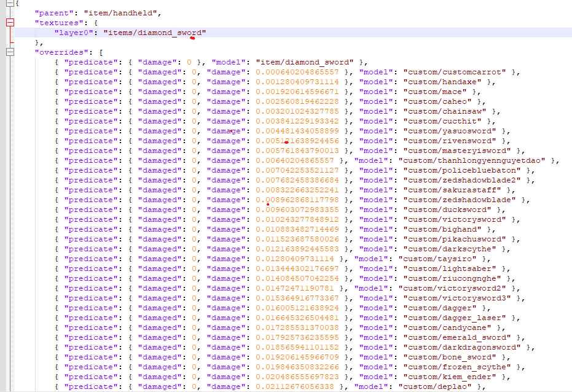Click the "custom/frozen_scythe" model string
This screenshot has width=572, height=392.
coord(457,367)
